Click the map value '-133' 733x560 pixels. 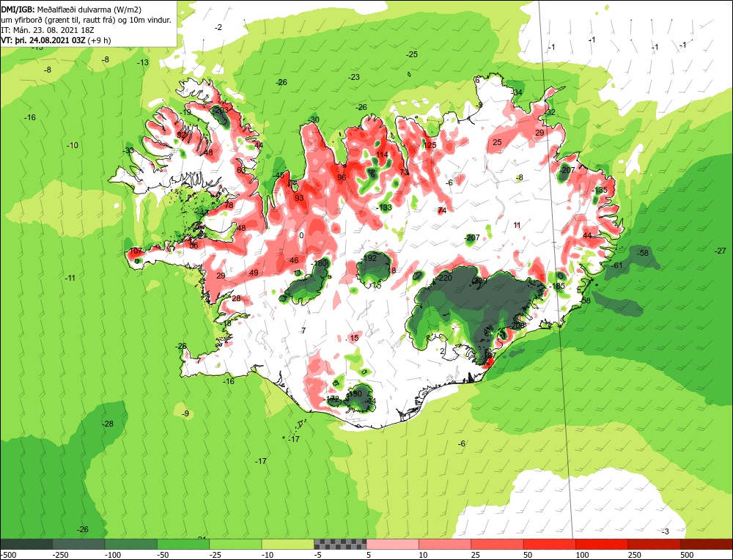(x=384, y=207)
